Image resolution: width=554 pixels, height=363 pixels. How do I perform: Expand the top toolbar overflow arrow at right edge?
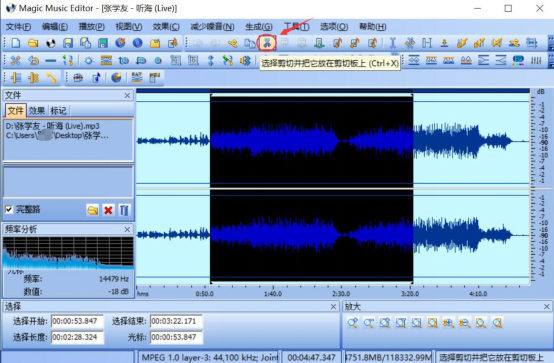pyautogui.click(x=551, y=43)
